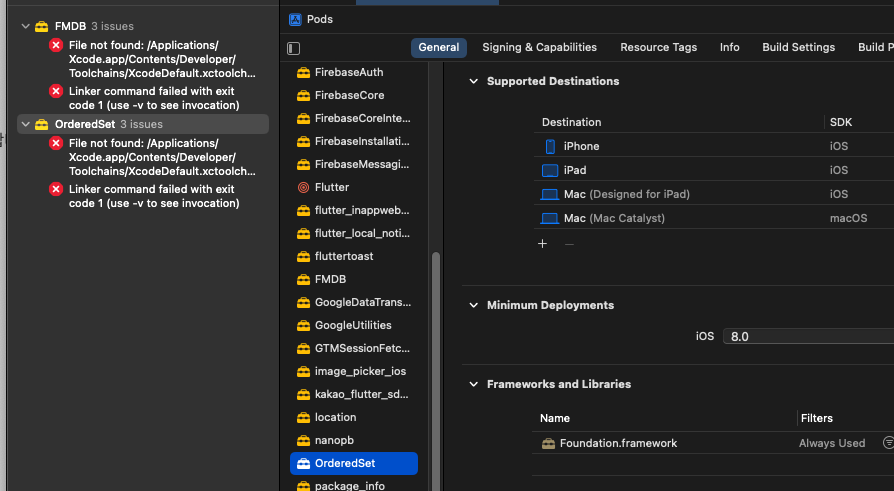Select the iPad destination row

coord(714,170)
